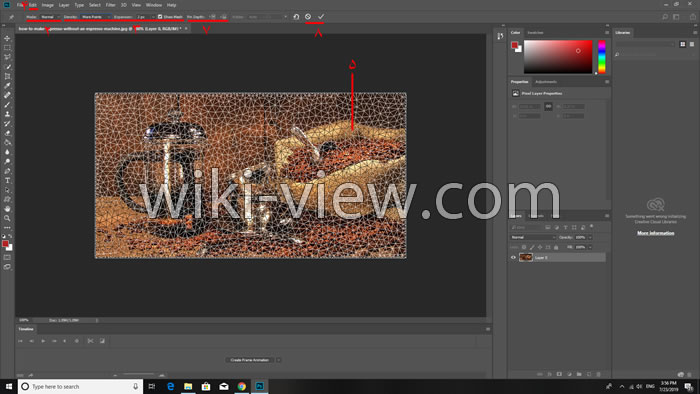Open the layer blend mode Normal dropdown

tap(533, 237)
